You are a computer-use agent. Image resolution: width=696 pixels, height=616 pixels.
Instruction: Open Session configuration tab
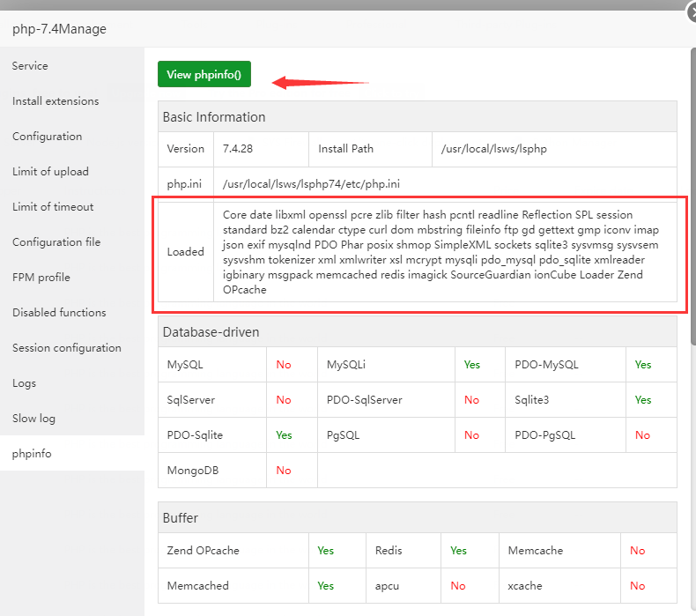[x=67, y=348]
